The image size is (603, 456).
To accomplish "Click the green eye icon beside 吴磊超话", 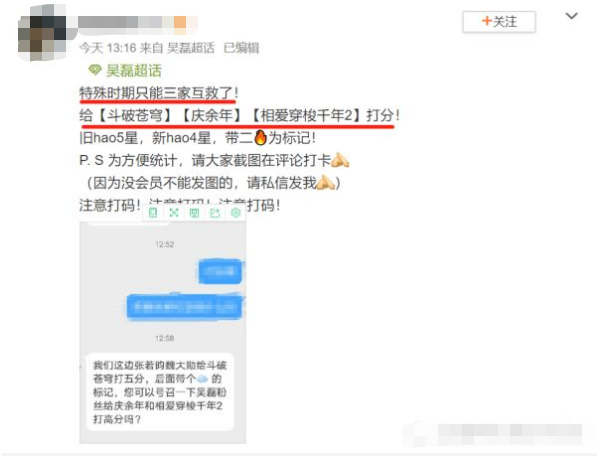I will point(95,70).
